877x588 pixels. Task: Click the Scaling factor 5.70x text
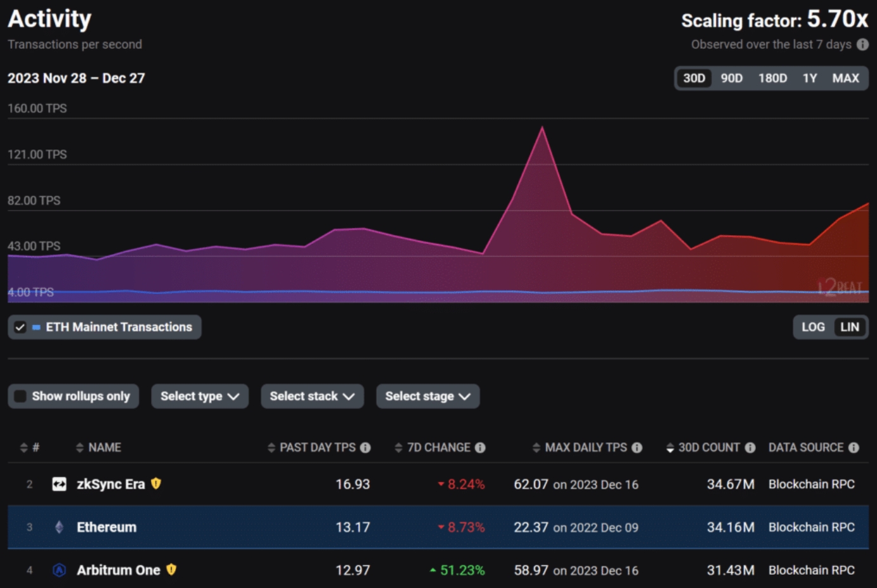[x=774, y=20]
